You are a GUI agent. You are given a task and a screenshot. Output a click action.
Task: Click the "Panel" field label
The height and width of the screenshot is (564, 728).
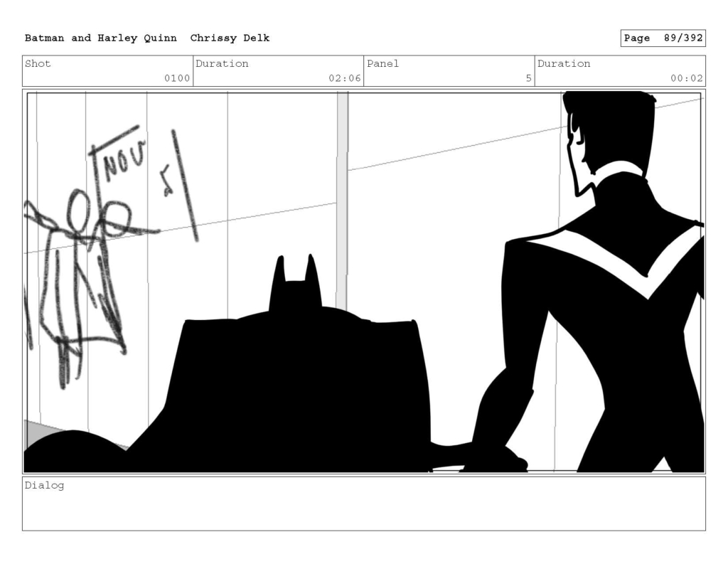pos(382,63)
